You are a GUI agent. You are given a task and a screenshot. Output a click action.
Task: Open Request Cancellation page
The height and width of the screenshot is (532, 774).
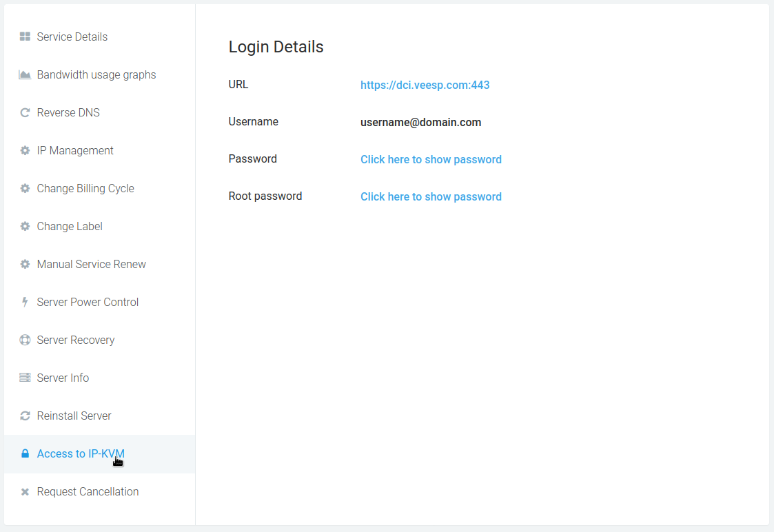pyautogui.click(x=88, y=491)
